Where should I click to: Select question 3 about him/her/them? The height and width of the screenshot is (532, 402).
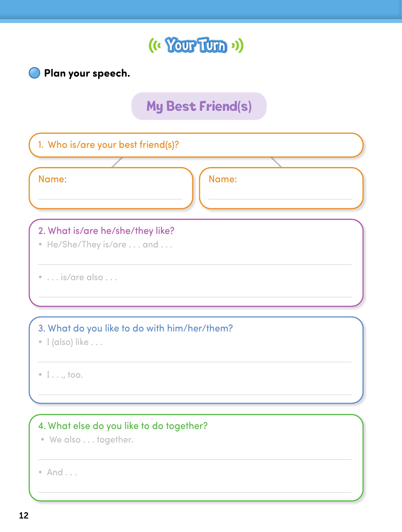(x=136, y=328)
